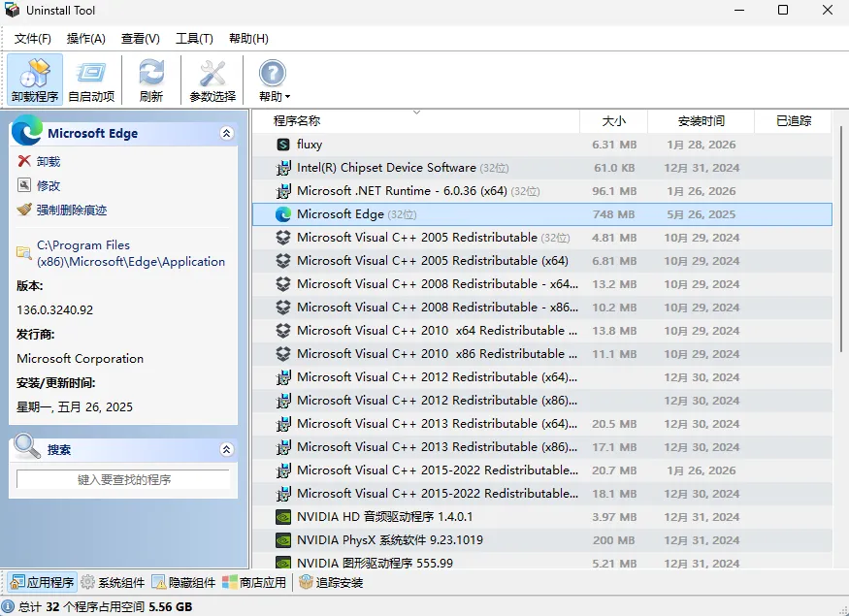
Task: Select Visual C++ 2015-2022 row sized 20.7 MB
Action: click(542, 470)
